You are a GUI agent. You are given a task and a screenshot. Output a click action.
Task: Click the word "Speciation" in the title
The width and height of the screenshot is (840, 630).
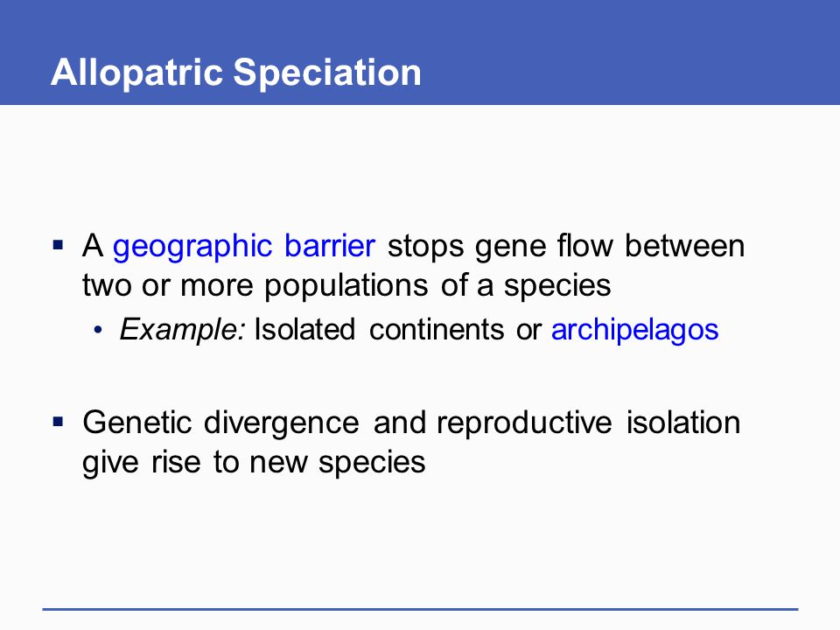(327, 73)
